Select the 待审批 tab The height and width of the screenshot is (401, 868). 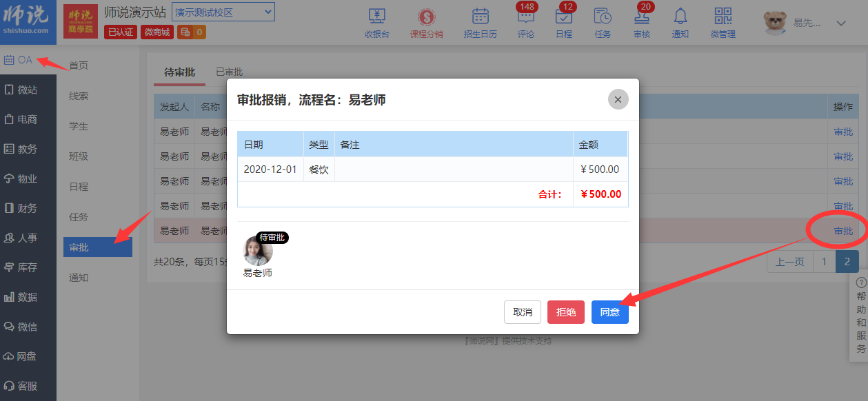(179, 72)
